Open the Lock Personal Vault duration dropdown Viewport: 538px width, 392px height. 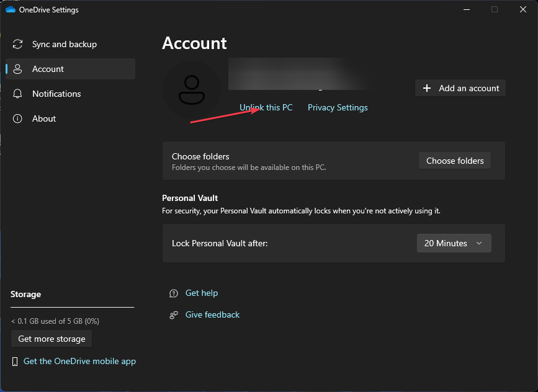click(x=454, y=243)
